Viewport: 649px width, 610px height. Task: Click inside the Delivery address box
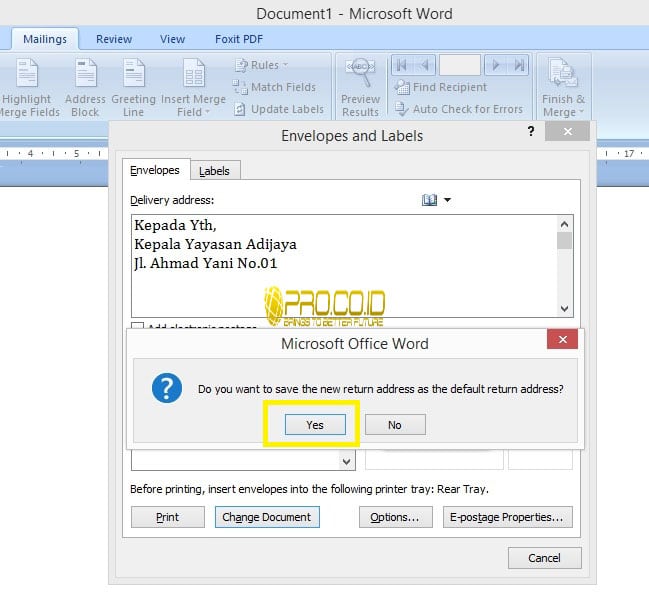[344, 266]
